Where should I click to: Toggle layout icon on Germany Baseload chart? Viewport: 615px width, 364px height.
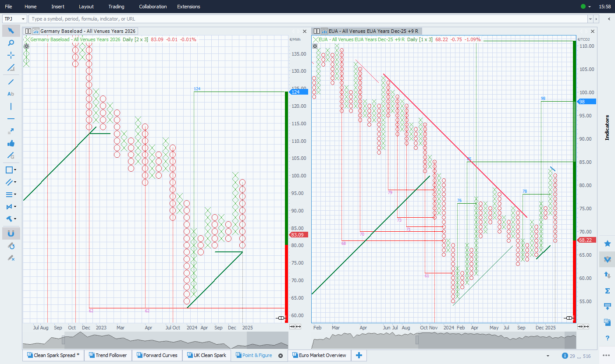click(28, 31)
